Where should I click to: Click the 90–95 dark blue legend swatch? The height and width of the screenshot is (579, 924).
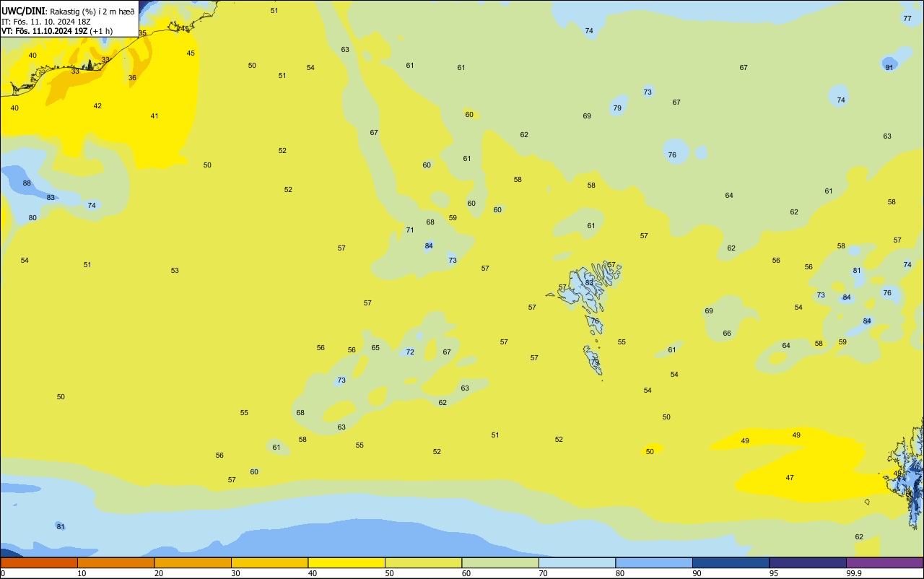tap(731, 562)
